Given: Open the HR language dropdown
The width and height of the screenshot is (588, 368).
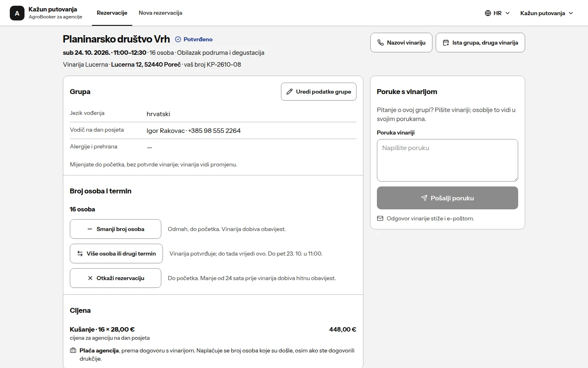Looking at the screenshot, I should [497, 13].
